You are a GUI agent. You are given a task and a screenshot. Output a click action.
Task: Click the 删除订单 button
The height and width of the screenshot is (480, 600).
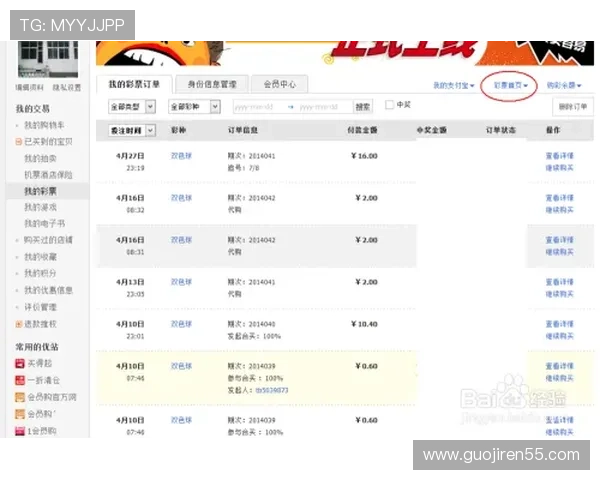pyautogui.click(x=573, y=107)
